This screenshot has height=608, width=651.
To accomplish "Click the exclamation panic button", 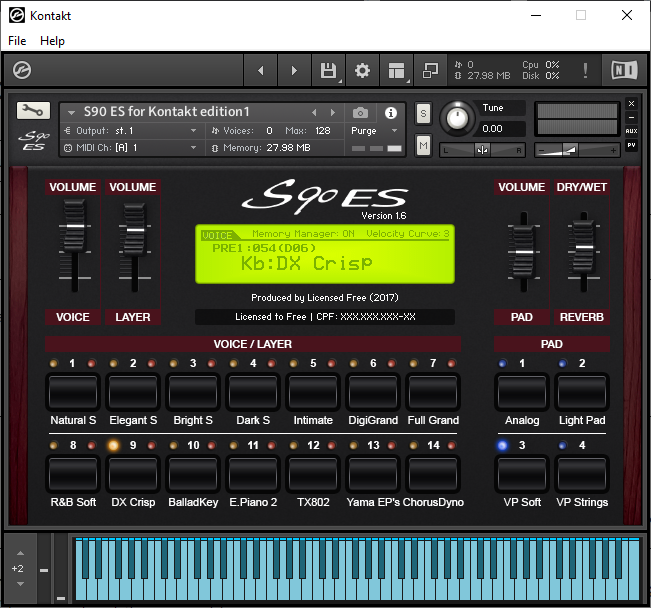I will pyautogui.click(x=585, y=71).
